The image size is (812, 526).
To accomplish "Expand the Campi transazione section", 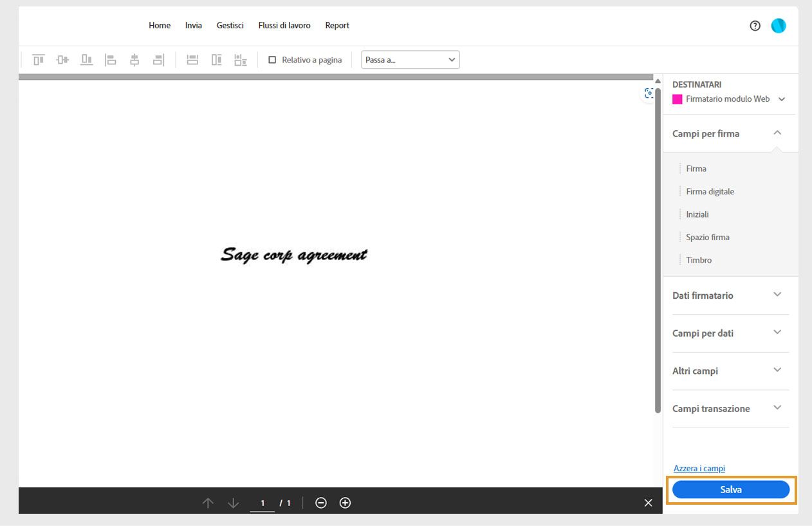I will pyautogui.click(x=777, y=408).
